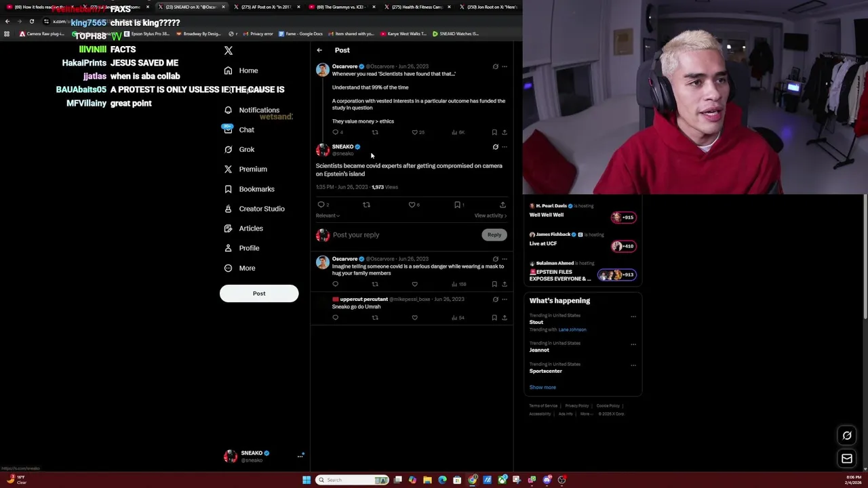Click the back arrow next to Post

point(319,50)
